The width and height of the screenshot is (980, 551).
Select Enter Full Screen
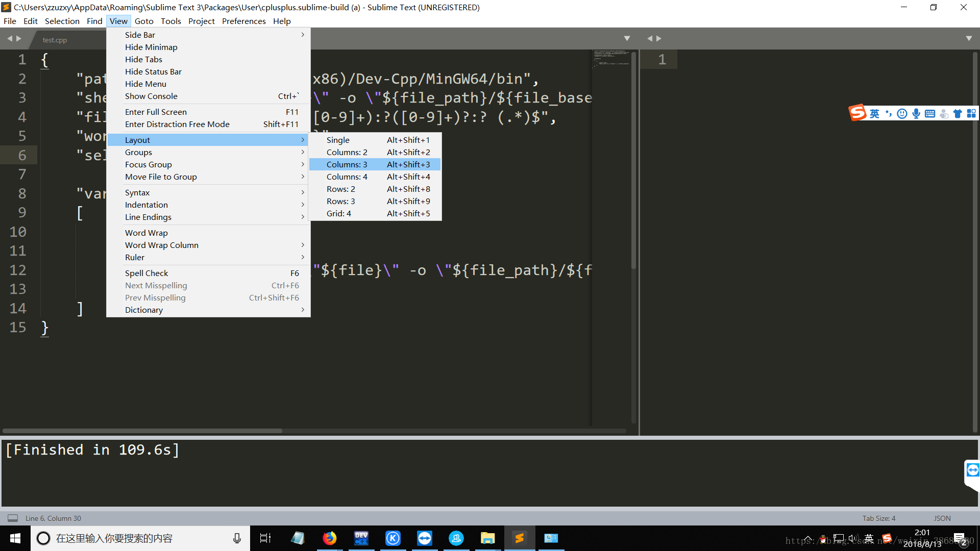[208, 112]
